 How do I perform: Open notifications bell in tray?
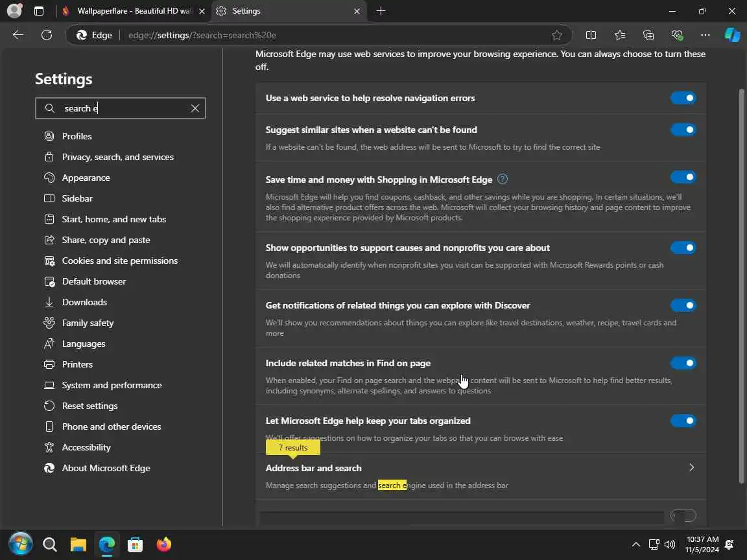[x=729, y=544]
